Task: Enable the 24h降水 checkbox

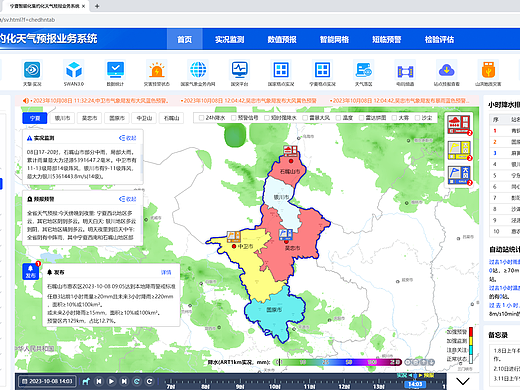Action: tap(201, 118)
